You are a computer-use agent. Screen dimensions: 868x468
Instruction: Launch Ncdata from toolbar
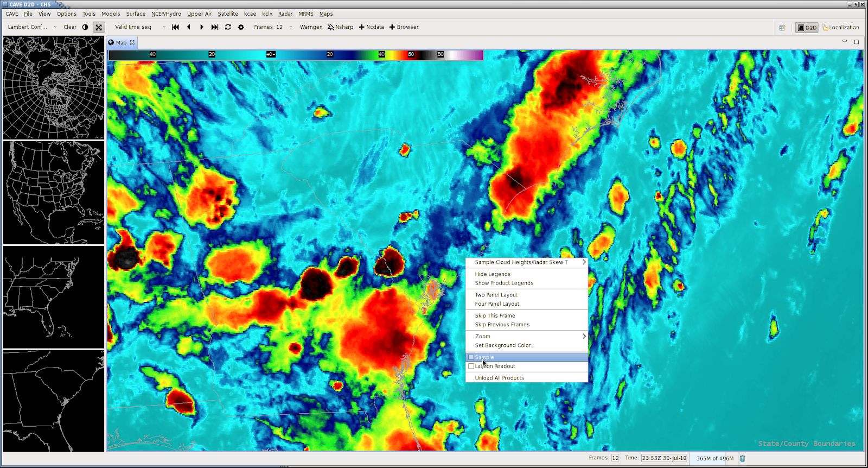pos(371,27)
